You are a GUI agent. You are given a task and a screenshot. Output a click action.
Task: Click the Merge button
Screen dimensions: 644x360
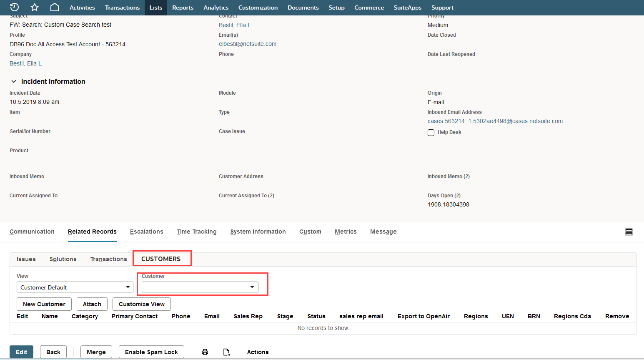[96, 352]
